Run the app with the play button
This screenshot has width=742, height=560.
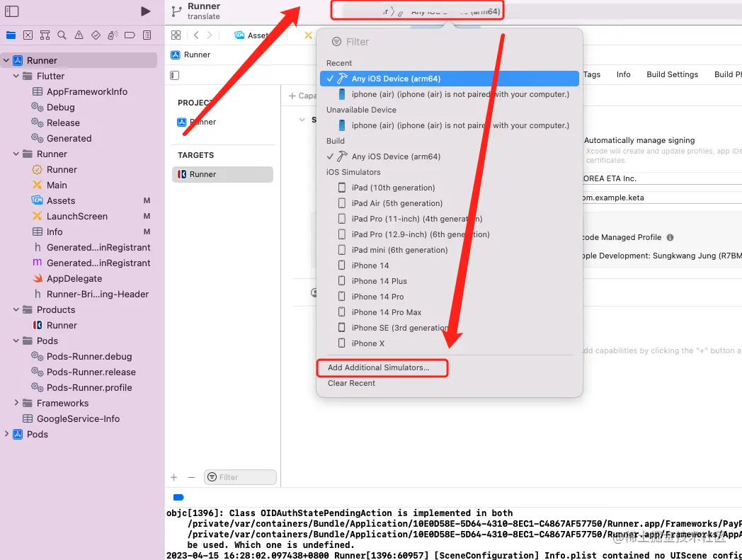coord(146,11)
